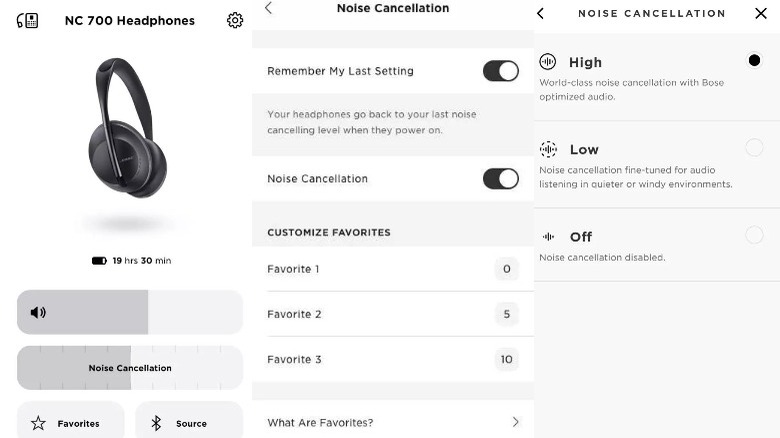
Task: Open the settings gear icon
Action: 235,20
